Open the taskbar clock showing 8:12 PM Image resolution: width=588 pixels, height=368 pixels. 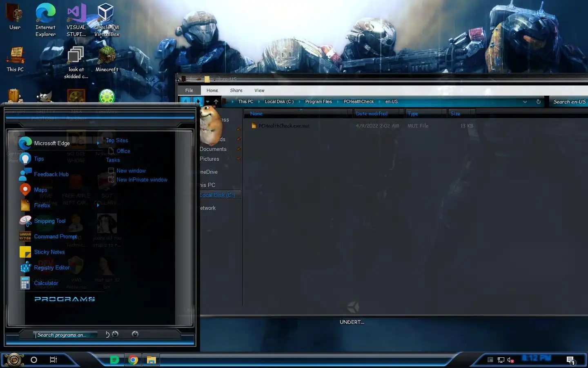click(536, 358)
